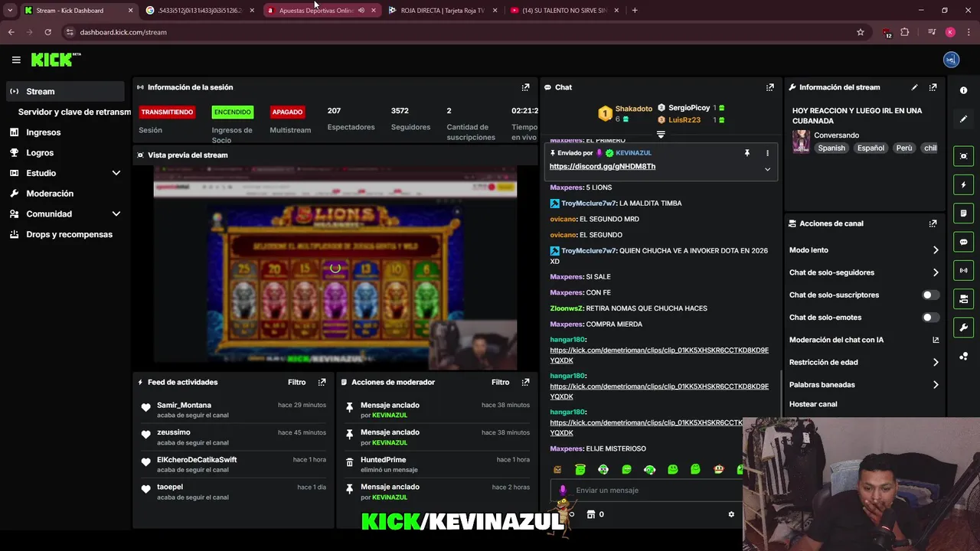Open Restricción de edad options chevron
The width and height of the screenshot is (980, 551).
pos(936,362)
